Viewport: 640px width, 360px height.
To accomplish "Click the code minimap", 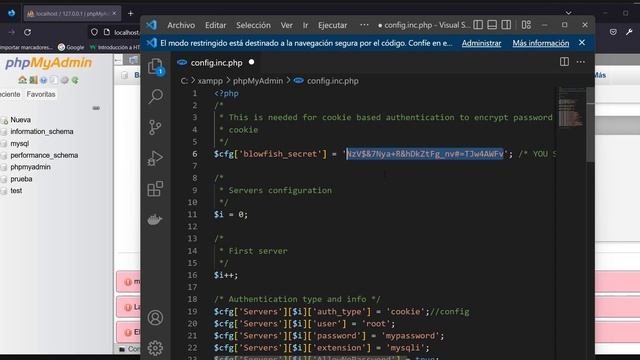I will pyautogui.click(x=571, y=107).
